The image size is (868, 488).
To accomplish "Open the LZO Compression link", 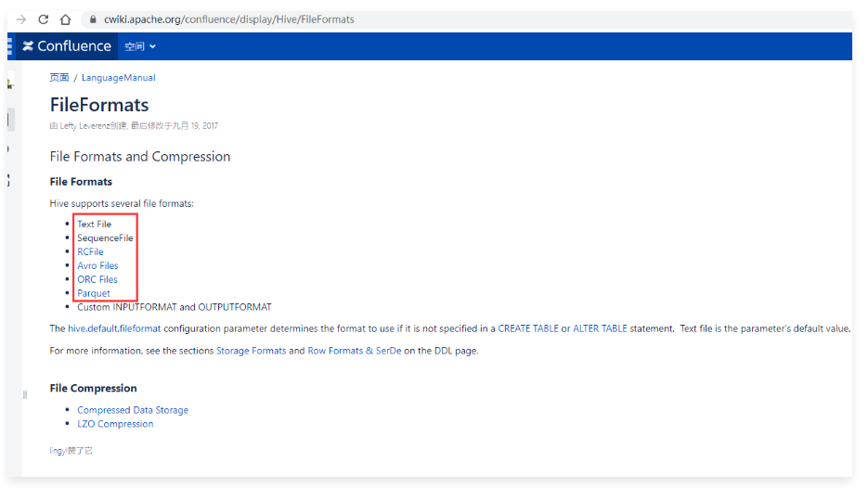I will click(115, 424).
